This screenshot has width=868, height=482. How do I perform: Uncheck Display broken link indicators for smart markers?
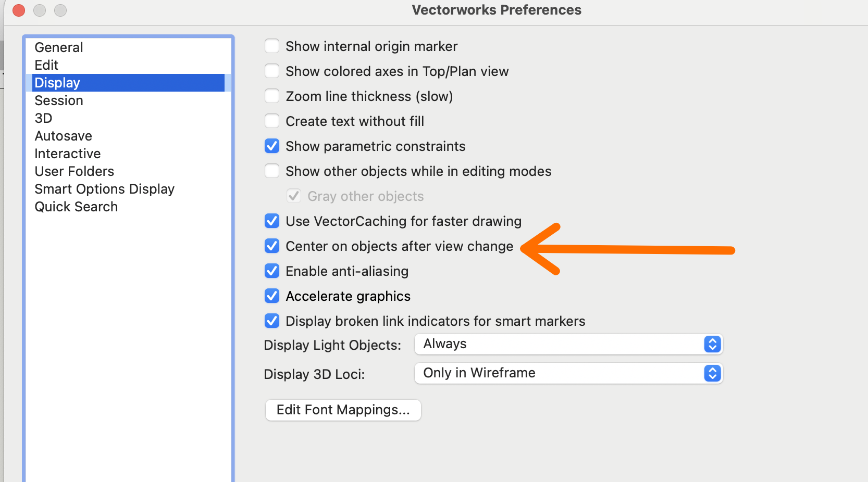tap(272, 321)
